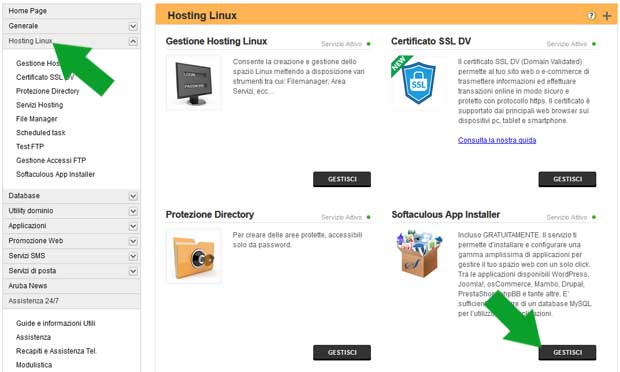Click the Softaculous app box icon
620x372 pixels.
click(x=419, y=254)
